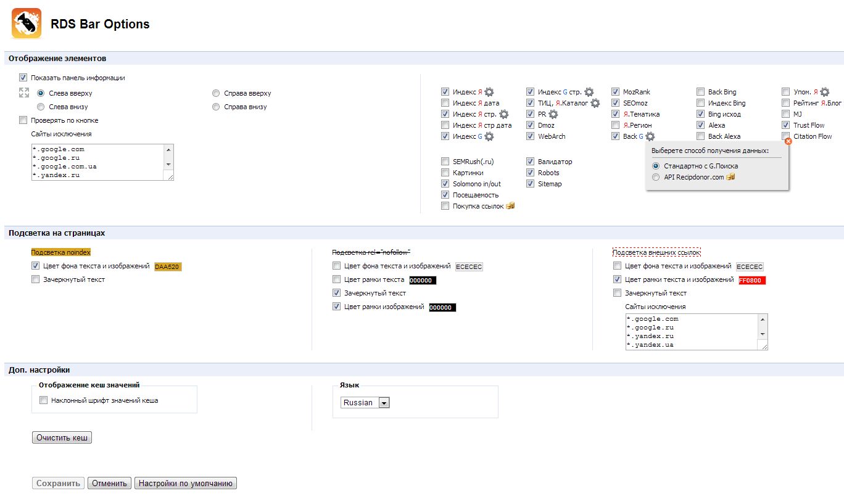This screenshot has width=844, height=504.
Task: Enable 'Я.Регион' checkbox
Action: coord(615,125)
